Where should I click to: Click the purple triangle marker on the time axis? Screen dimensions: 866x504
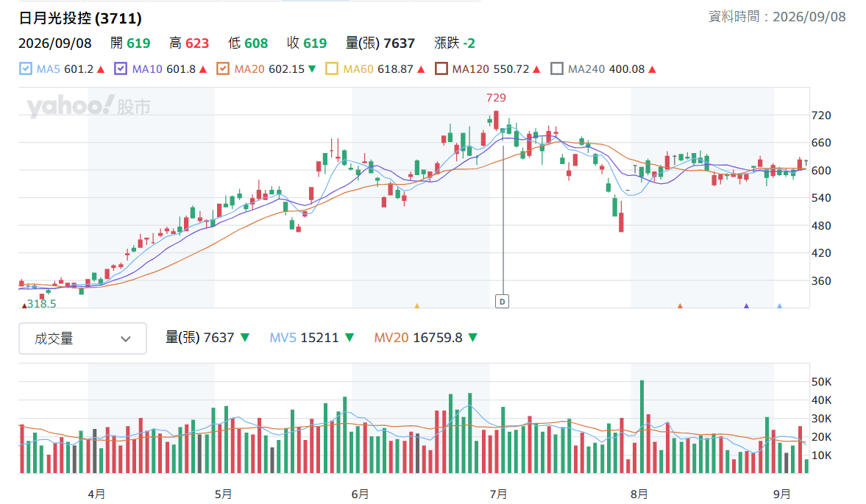746,305
